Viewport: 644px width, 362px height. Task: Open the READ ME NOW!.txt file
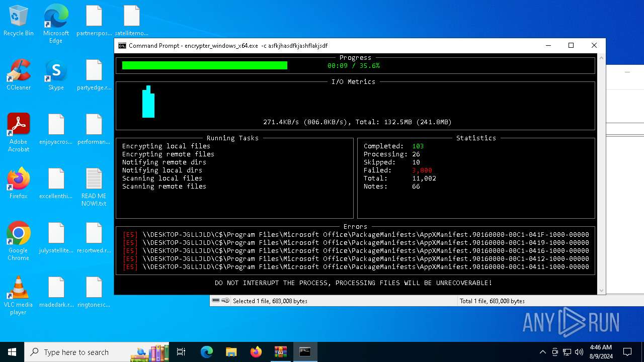(x=94, y=187)
